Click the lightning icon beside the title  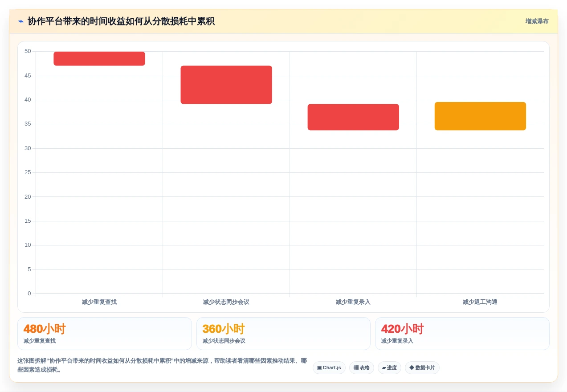(x=21, y=21)
